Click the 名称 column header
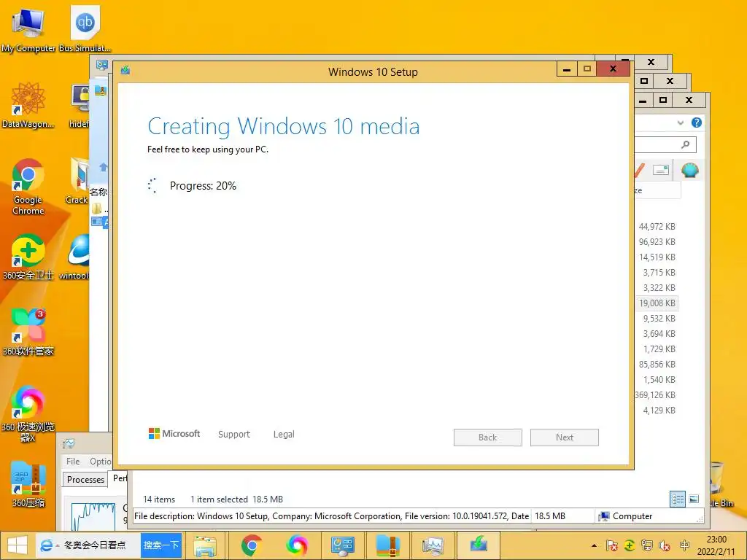Viewport: 747px width, 560px height. pos(98,192)
